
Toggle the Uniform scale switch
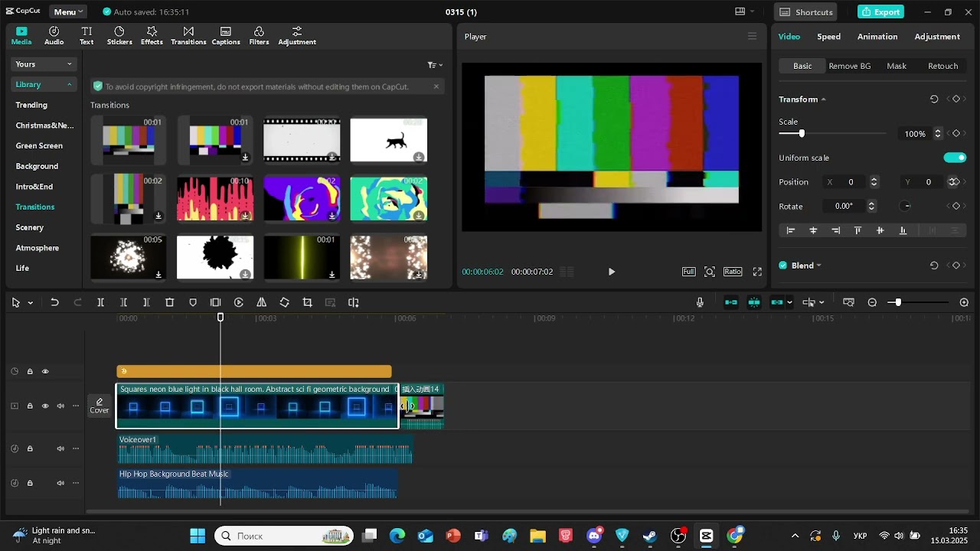point(955,158)
